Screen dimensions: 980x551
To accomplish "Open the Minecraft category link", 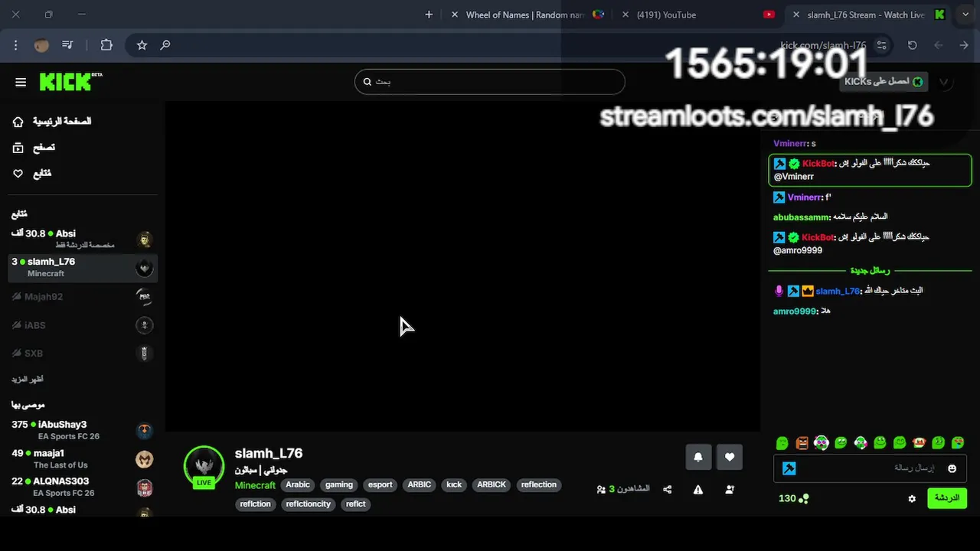I will (255, 485).
